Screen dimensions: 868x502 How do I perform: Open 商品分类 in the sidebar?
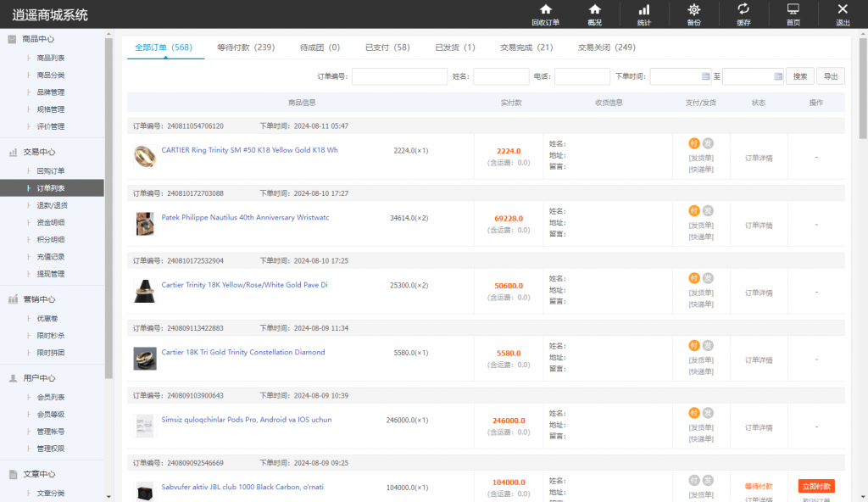50,75
